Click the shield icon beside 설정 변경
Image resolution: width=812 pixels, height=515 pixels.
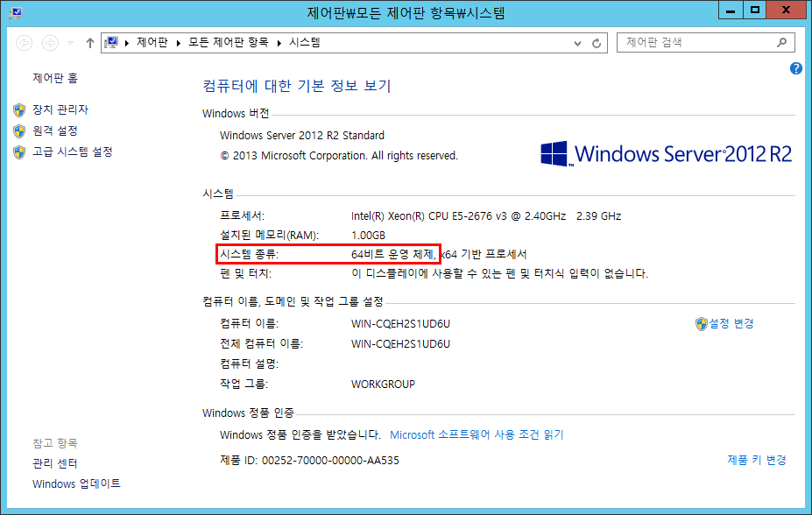[x=701, y=324]
